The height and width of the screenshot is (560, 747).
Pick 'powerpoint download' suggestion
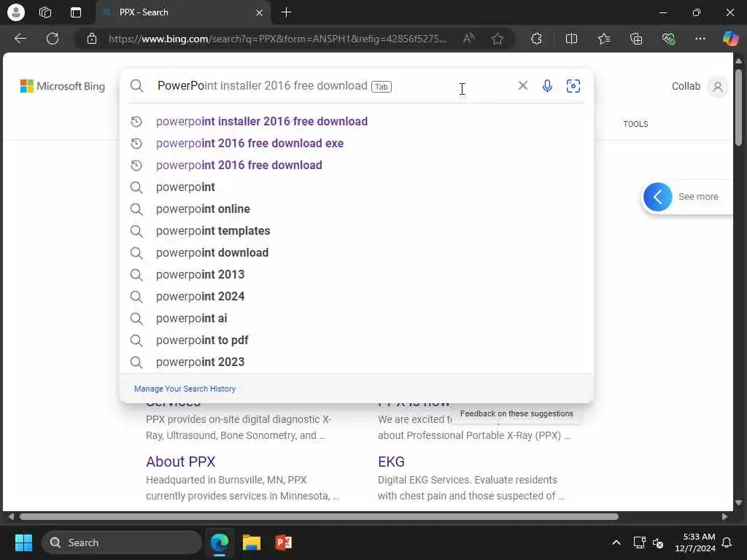[x=356, y=253]
